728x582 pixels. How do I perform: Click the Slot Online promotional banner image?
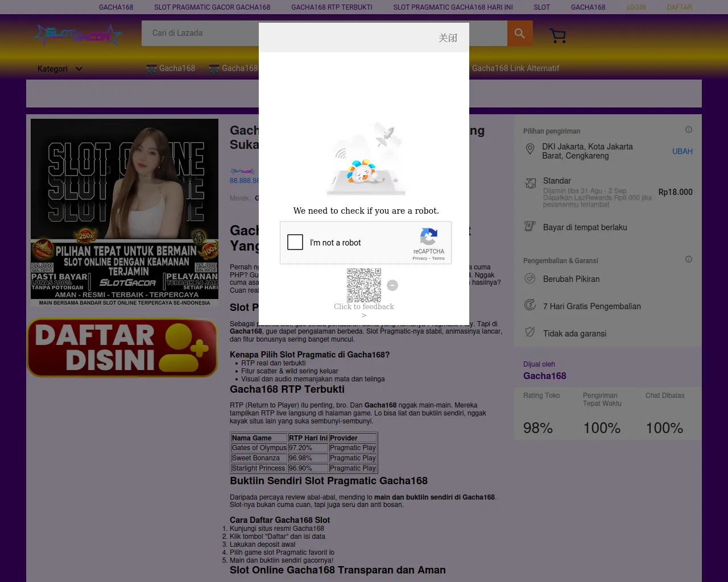[x=125, y=213]
